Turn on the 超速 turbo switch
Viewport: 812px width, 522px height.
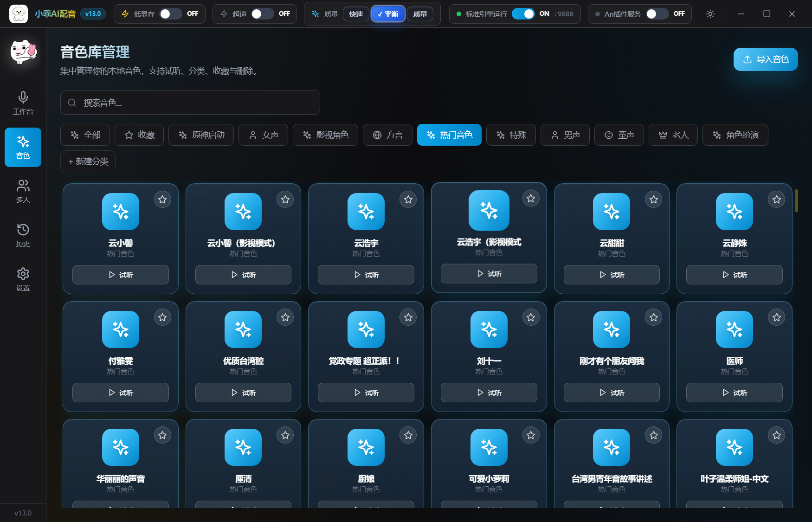click(262, 14)
